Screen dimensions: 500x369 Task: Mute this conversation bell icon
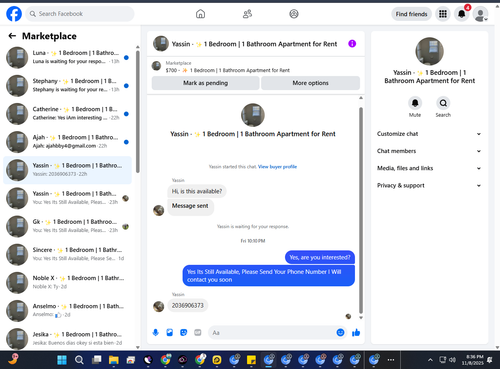(415, 103)
